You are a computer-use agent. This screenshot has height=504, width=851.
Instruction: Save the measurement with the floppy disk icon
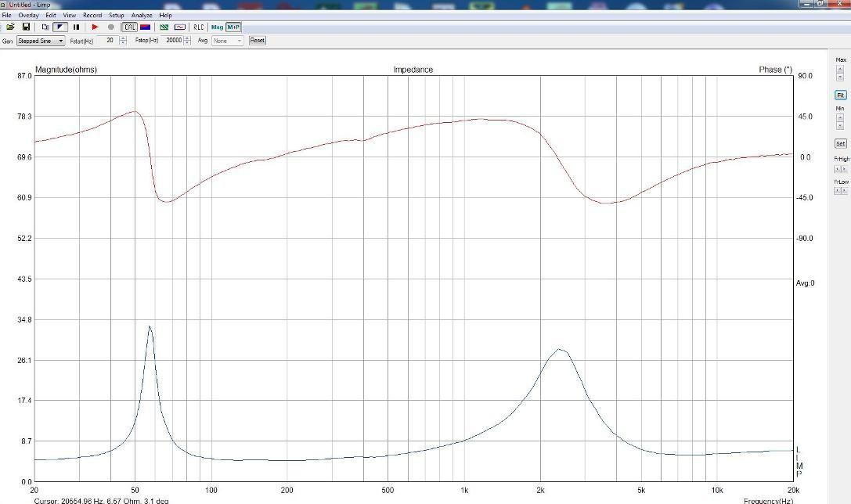point(26,27)
